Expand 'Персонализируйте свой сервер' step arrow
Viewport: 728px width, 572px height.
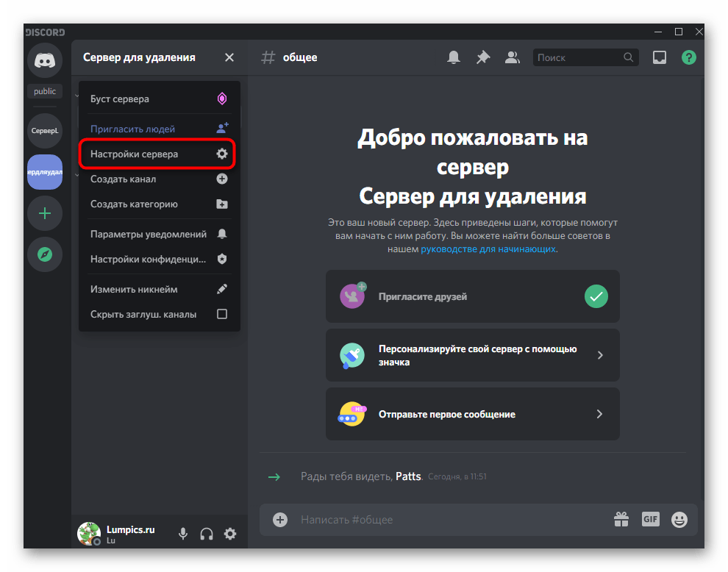click(x=599, y=355)
